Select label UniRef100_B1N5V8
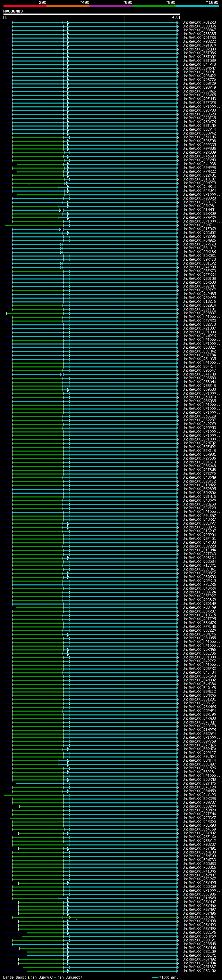 [199, 898]
